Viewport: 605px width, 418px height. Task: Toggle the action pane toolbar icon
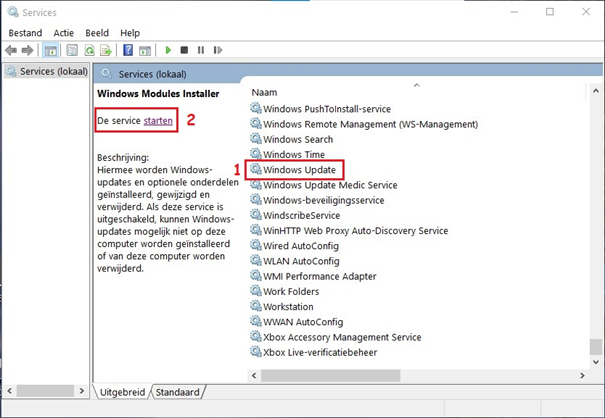(145, 50)
